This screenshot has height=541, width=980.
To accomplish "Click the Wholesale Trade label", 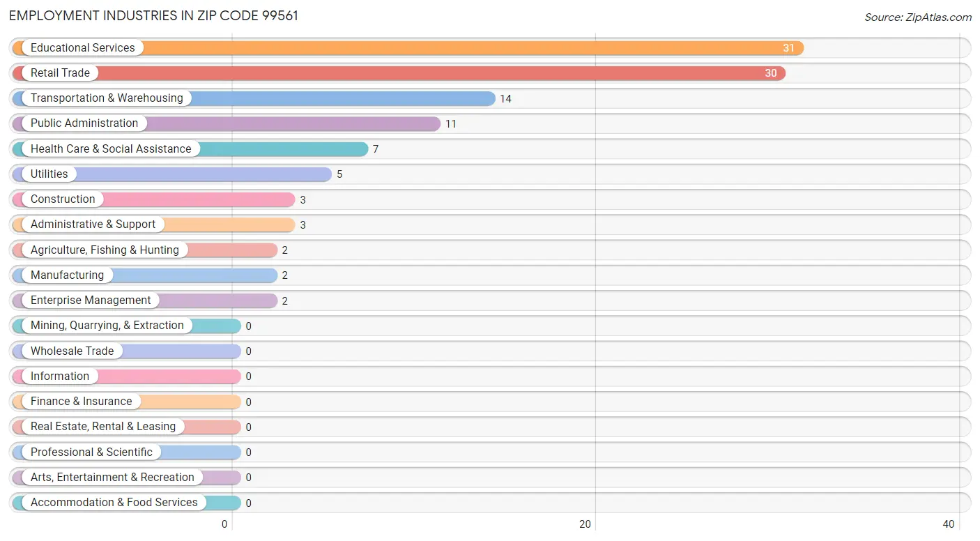I will [x=72, y=351].
